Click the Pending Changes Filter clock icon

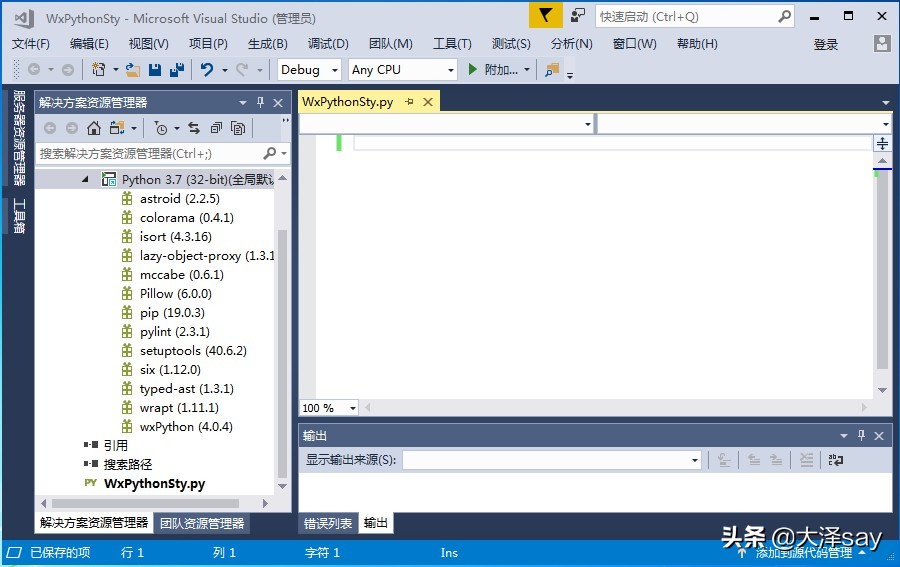click(x=161, y=128)
